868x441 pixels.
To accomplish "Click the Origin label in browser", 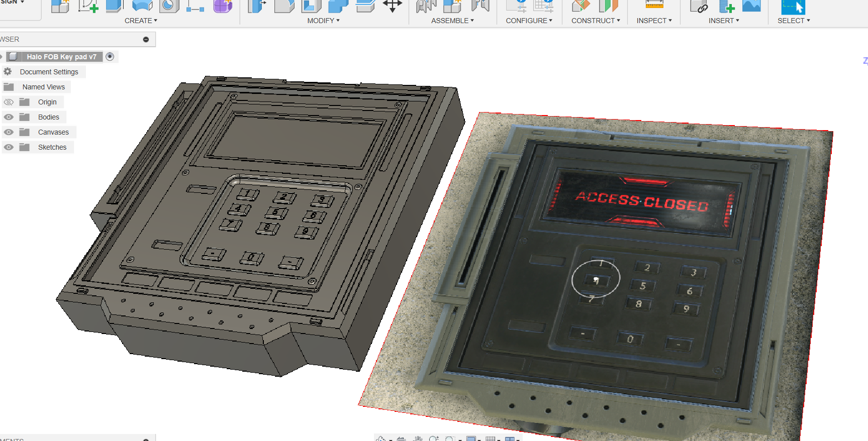I will (47, 102).
